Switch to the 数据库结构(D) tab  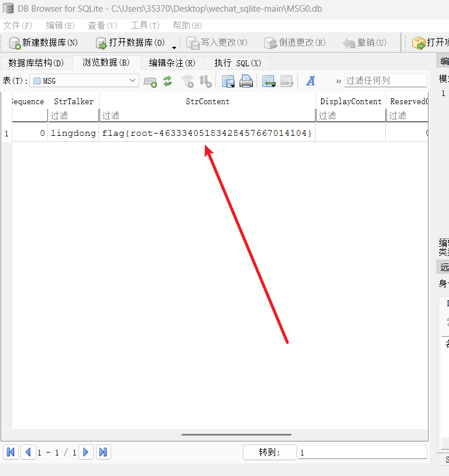point(36,63)
